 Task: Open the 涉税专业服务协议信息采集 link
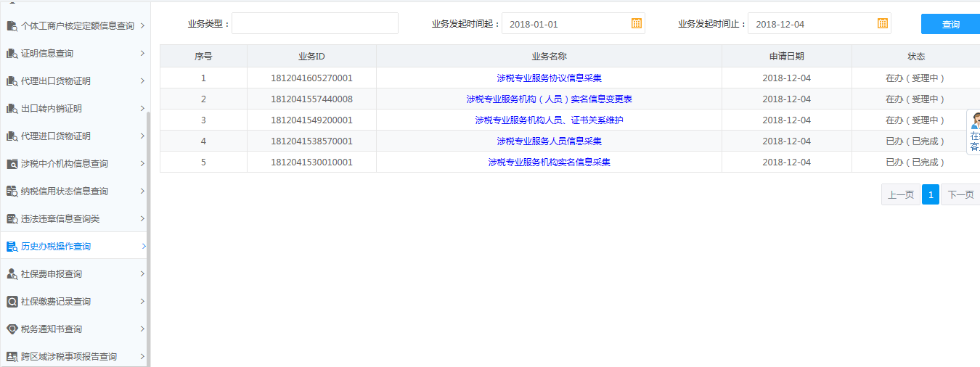point(549,78)
